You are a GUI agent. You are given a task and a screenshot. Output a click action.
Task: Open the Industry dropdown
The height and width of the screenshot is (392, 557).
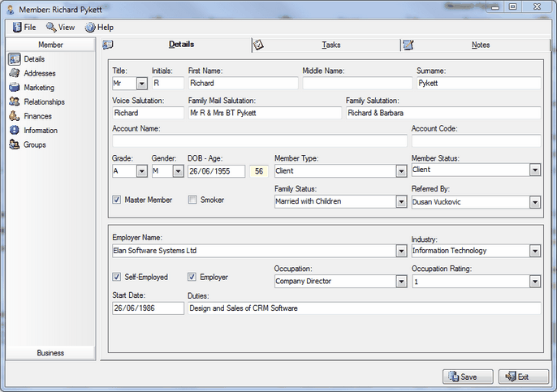pos(535,251)
